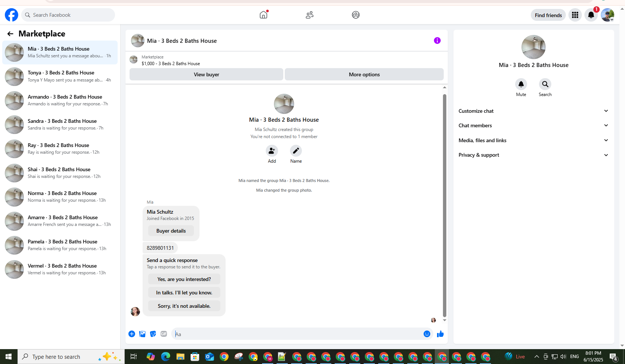
Task: Open the apps grid menu
Action: click(575, 15)
